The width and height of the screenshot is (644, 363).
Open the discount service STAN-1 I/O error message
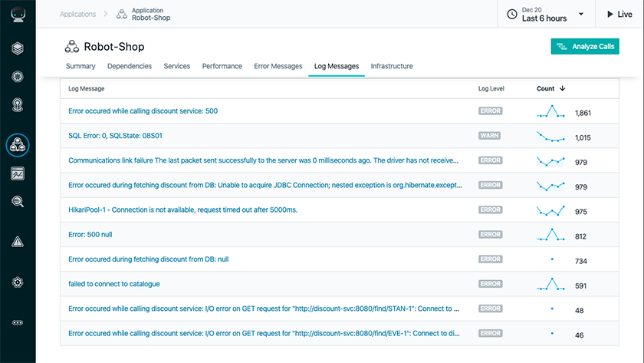point(264,309)
